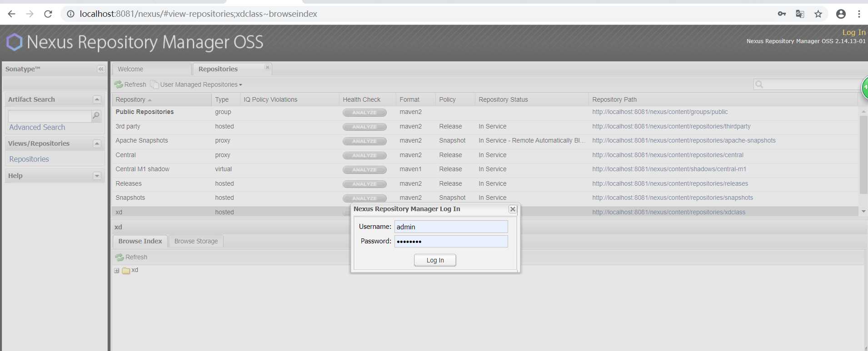Open the public group repository path URL
Viewport: 868px width, 351px height.
click(x=660, y=112)
